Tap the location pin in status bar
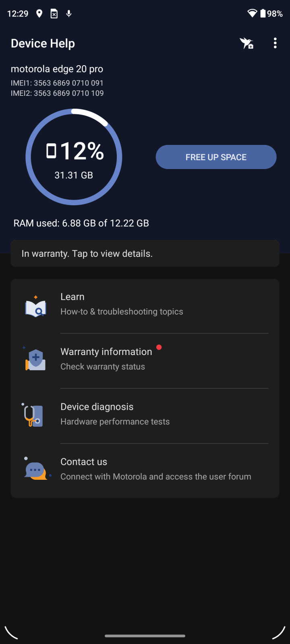 point(39,14)
